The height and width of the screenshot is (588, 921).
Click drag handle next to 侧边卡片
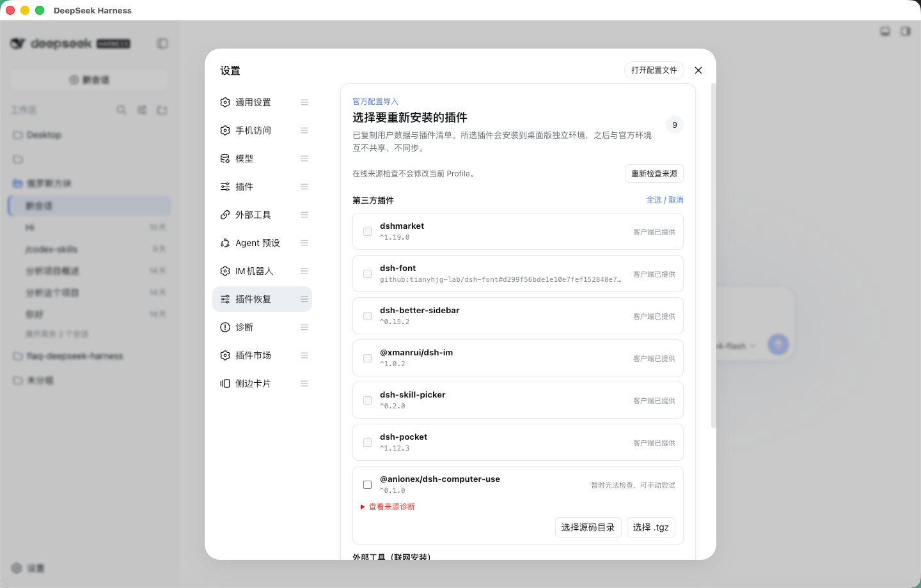tap(304, 383)
